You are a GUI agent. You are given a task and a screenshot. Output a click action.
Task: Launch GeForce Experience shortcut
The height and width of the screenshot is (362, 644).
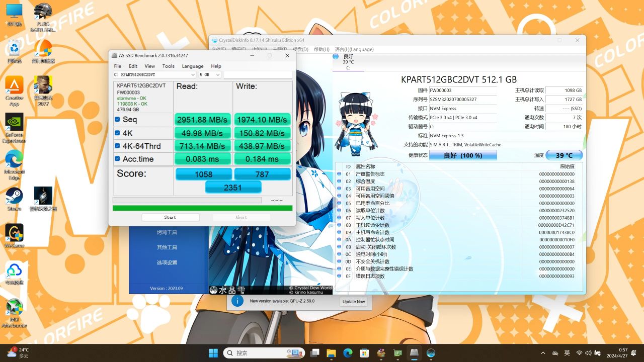coord(14,128)
